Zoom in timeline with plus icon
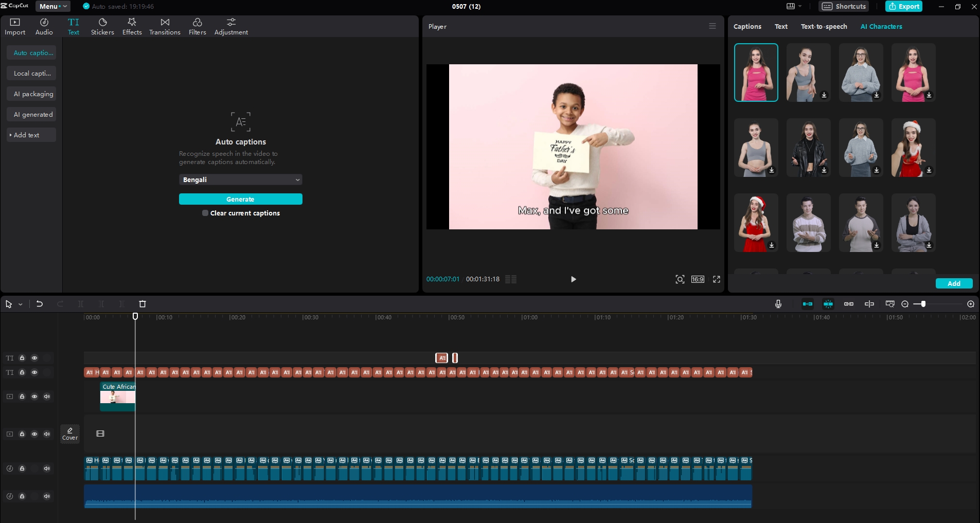Viewport: 980px width, 523px height. (x=971, y=304)
